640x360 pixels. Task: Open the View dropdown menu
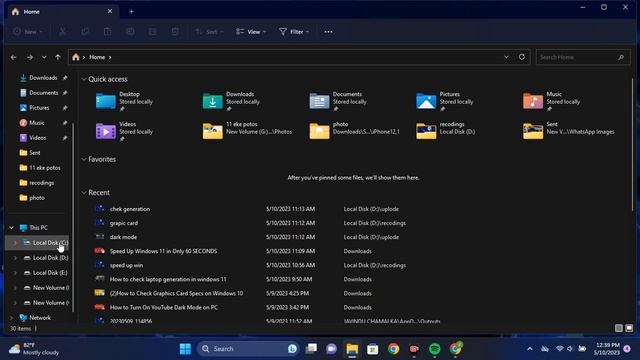pyautogui.click(x=251, y=31)
